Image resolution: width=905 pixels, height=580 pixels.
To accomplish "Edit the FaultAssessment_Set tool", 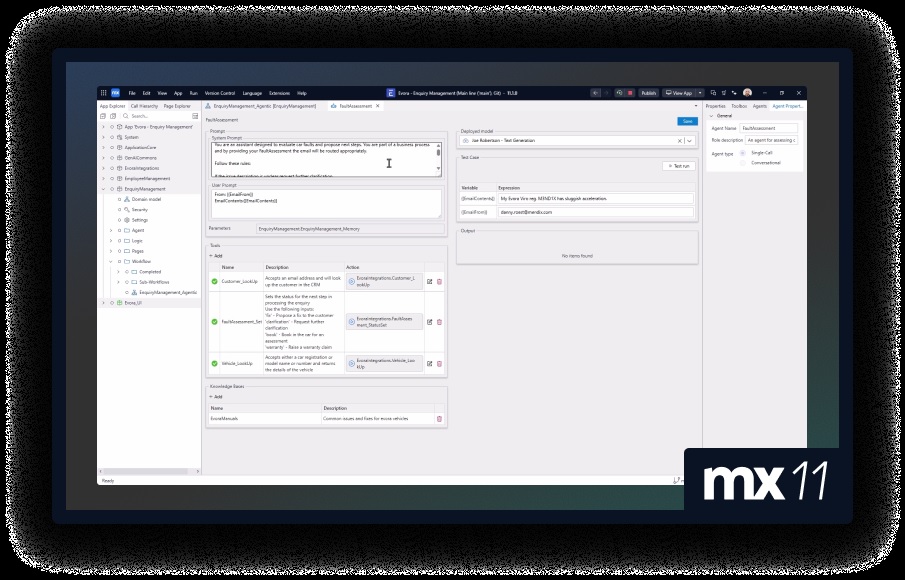I will point(428,321).
